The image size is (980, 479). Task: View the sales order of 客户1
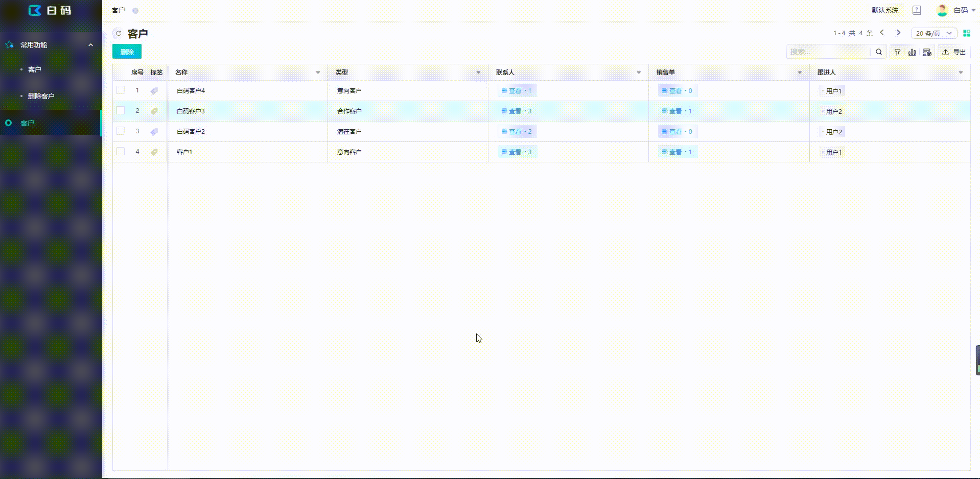pos(678,152)
